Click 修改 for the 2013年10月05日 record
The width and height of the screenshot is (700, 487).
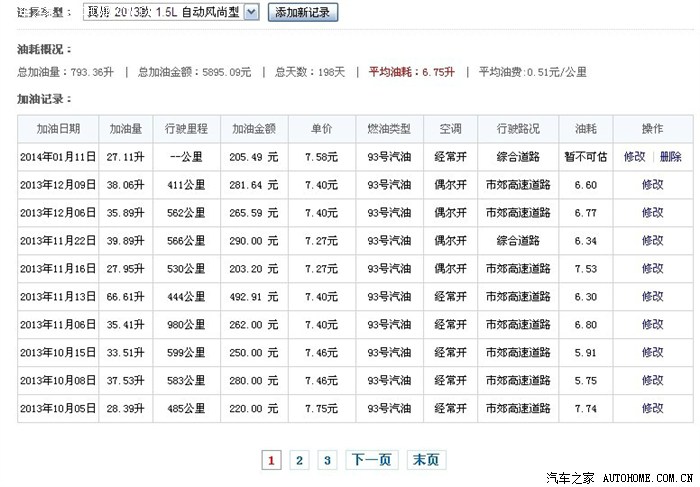coord(652,409)
